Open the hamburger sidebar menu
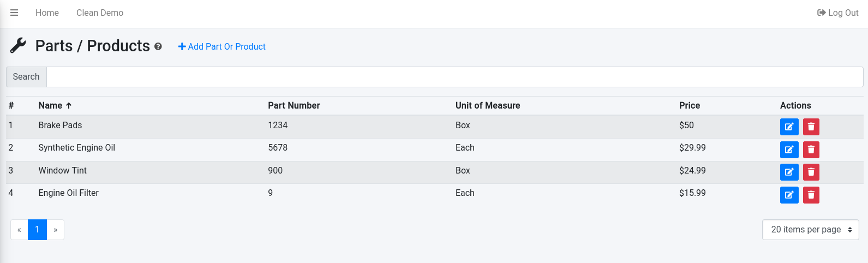Screen dimensions: 868x263 [14, 13]
